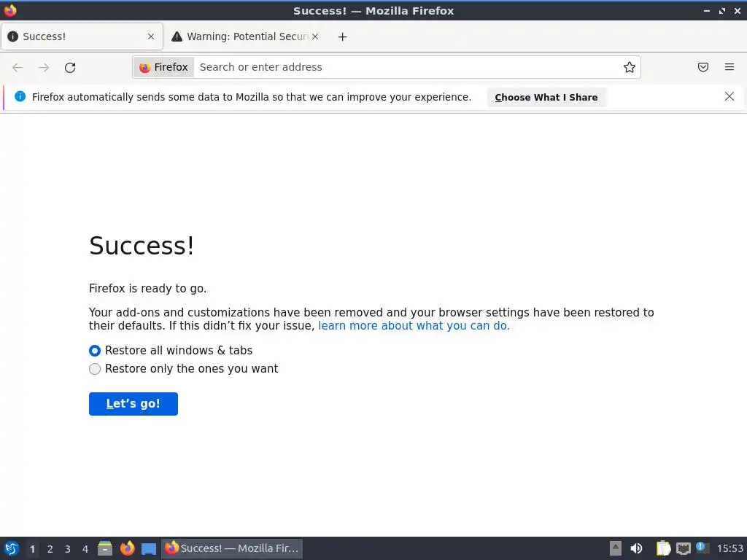Open the Save to Pocket button
The width and height of the screenshot is (747, 560).
tap(703, 67)
